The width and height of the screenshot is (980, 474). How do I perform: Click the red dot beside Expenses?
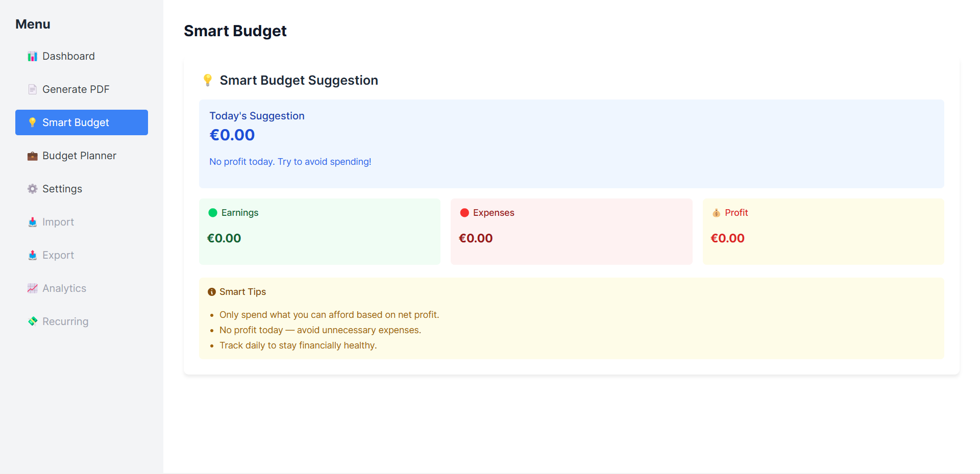point(464,213)
